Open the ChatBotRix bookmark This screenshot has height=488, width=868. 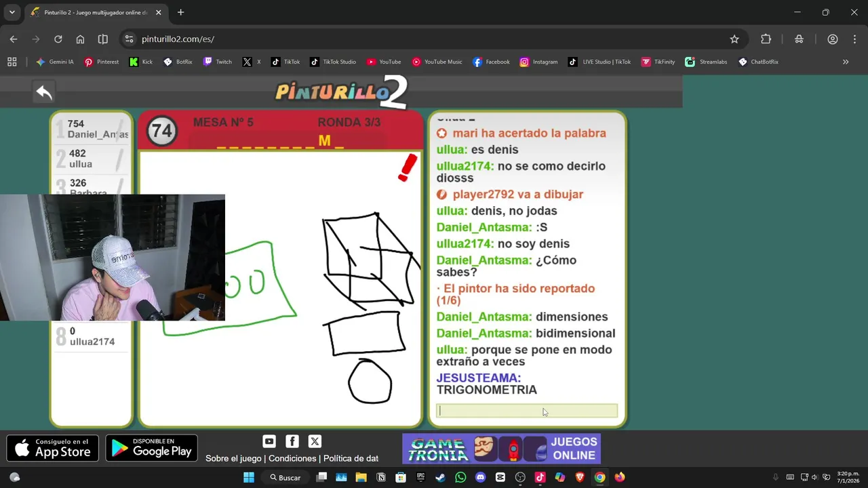click(x=759, y=62)
